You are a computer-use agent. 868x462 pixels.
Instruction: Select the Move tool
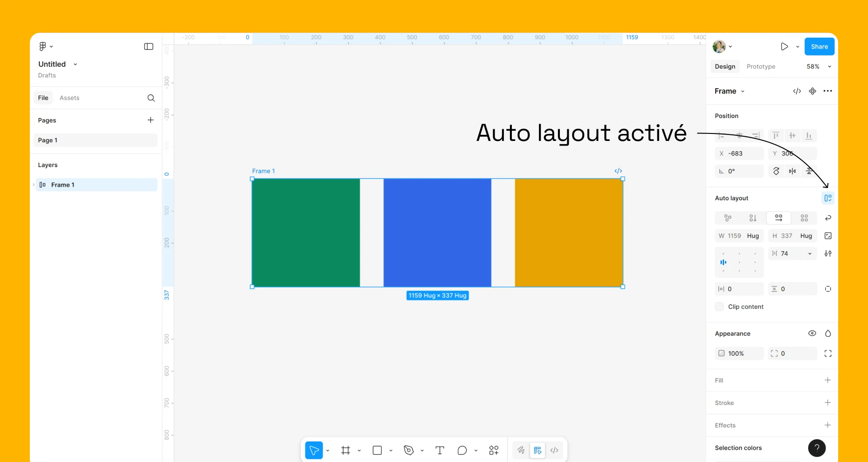coord(314,450)
